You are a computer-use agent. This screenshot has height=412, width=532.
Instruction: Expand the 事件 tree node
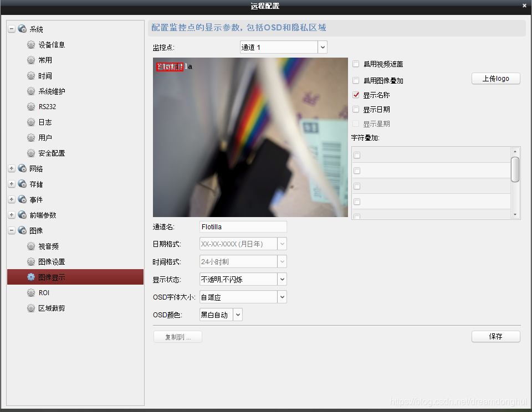coord(12,199)
